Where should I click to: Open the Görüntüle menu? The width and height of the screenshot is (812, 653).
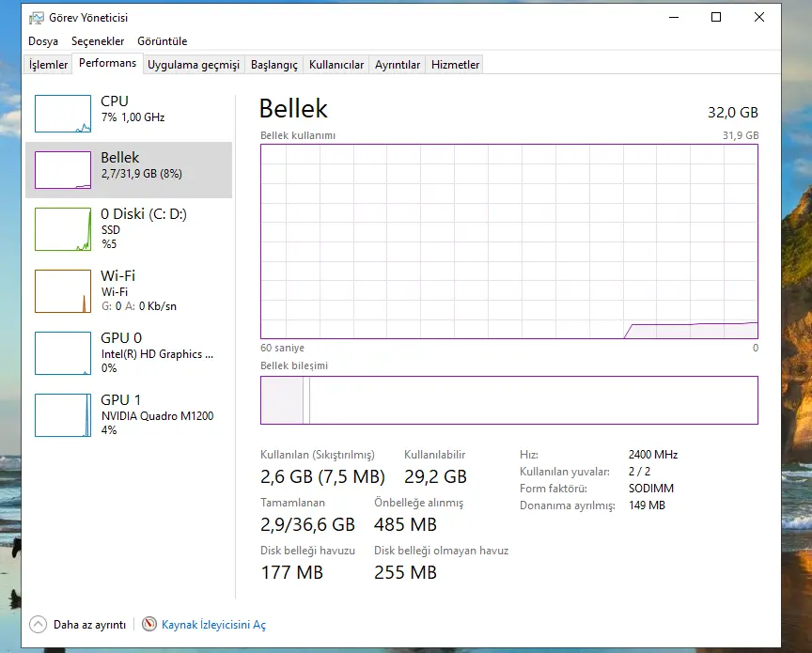pyautogui.click(x=162, y=41)
